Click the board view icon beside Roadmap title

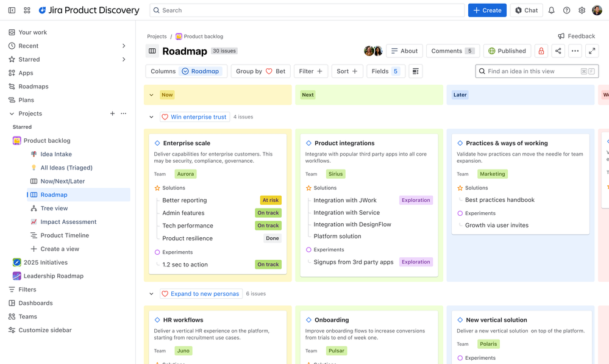[x=152, y=51]
